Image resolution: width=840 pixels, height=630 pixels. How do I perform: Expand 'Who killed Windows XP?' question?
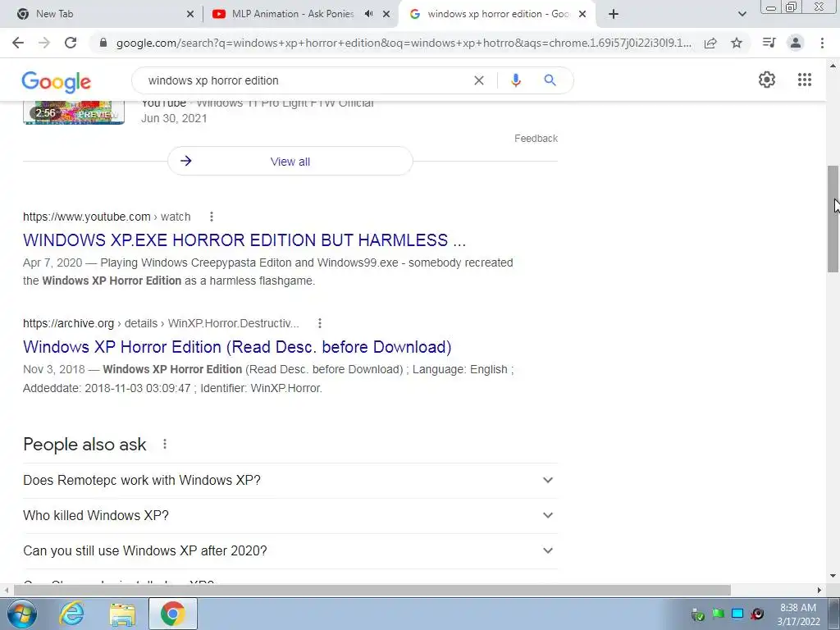(290, 515)
